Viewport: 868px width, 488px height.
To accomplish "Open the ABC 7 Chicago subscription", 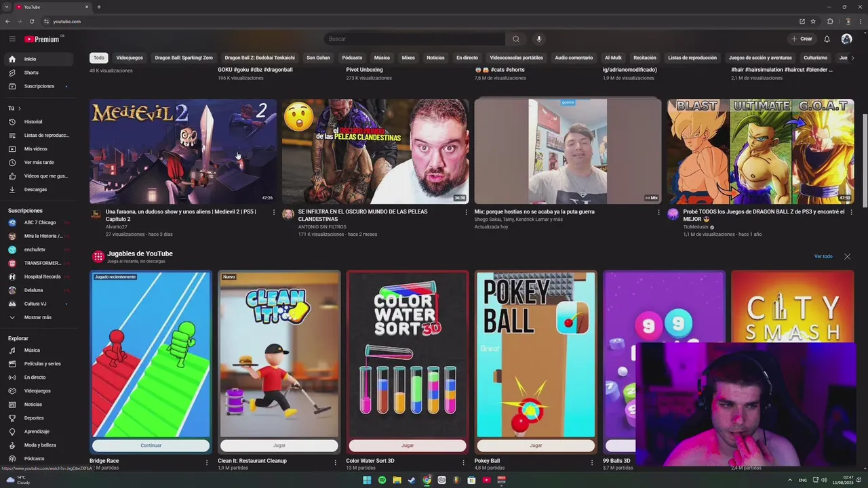I will [39, 222].
